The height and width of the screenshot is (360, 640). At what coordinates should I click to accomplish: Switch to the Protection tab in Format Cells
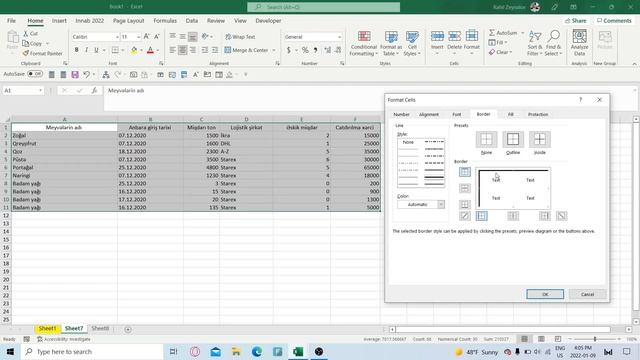[538, 115]
